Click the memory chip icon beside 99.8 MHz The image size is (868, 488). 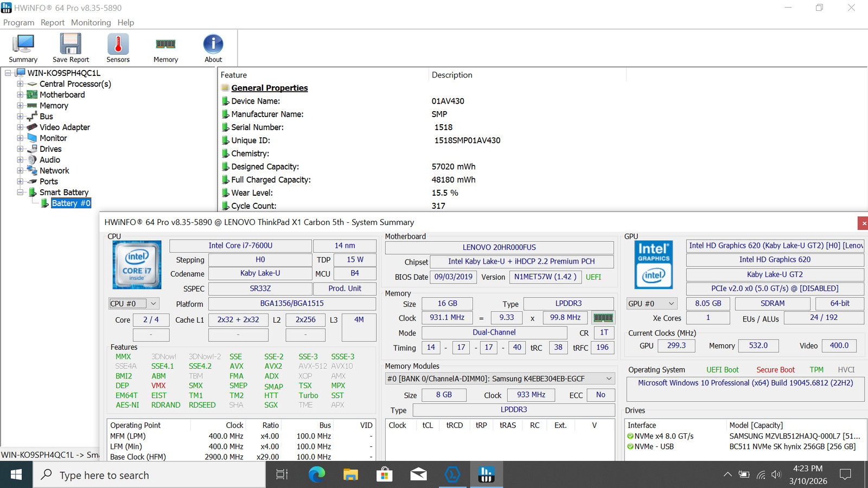(603, 318)
